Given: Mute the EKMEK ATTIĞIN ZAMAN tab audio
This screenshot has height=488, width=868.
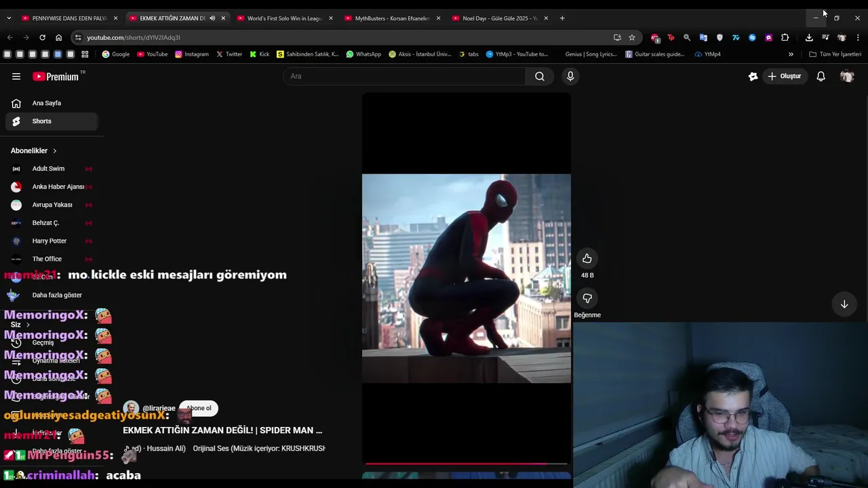Looking at the screenshot, I should click(212, 18).
